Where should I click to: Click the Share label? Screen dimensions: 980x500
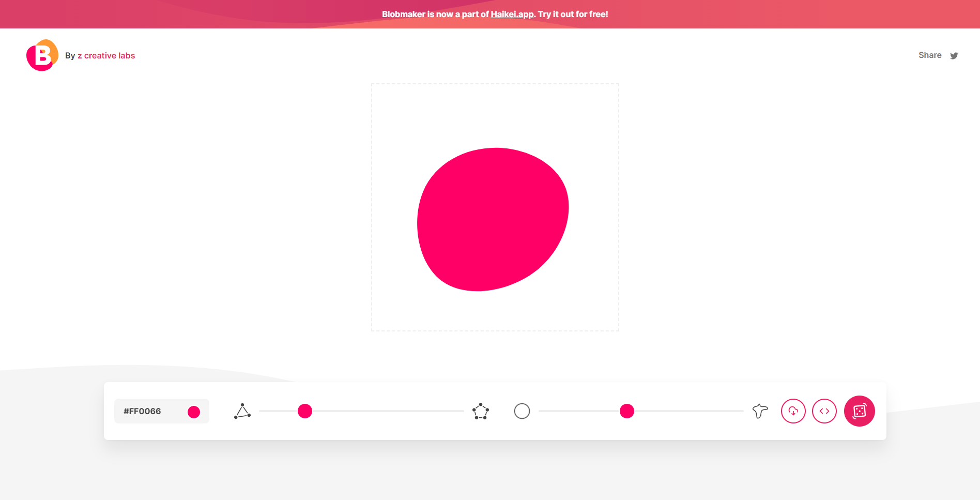(x=929, y=55)
